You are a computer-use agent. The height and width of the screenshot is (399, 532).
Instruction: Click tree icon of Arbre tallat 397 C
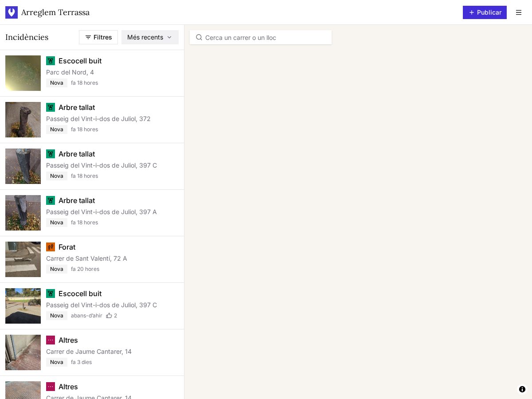tap(51, 154)
